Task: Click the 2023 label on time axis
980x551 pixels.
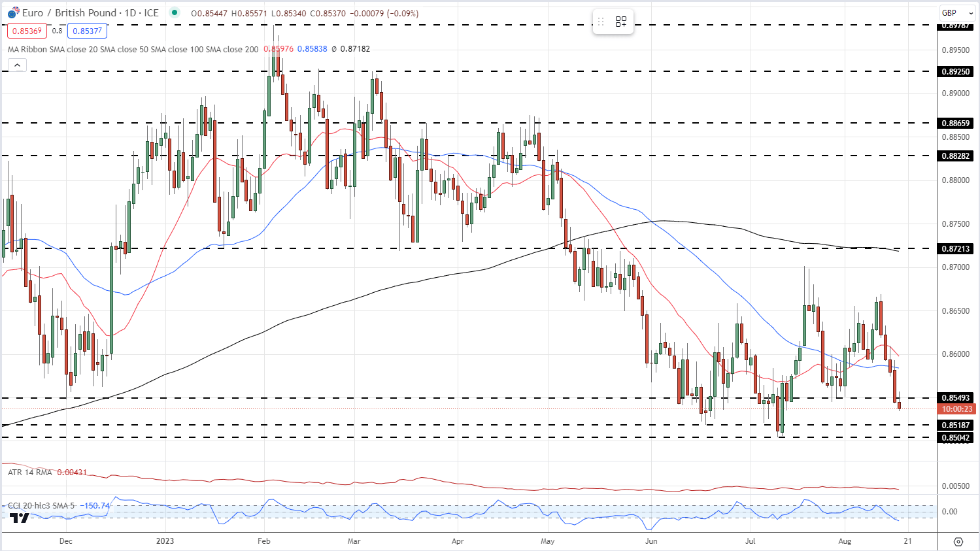Action: tap(165, 541)
